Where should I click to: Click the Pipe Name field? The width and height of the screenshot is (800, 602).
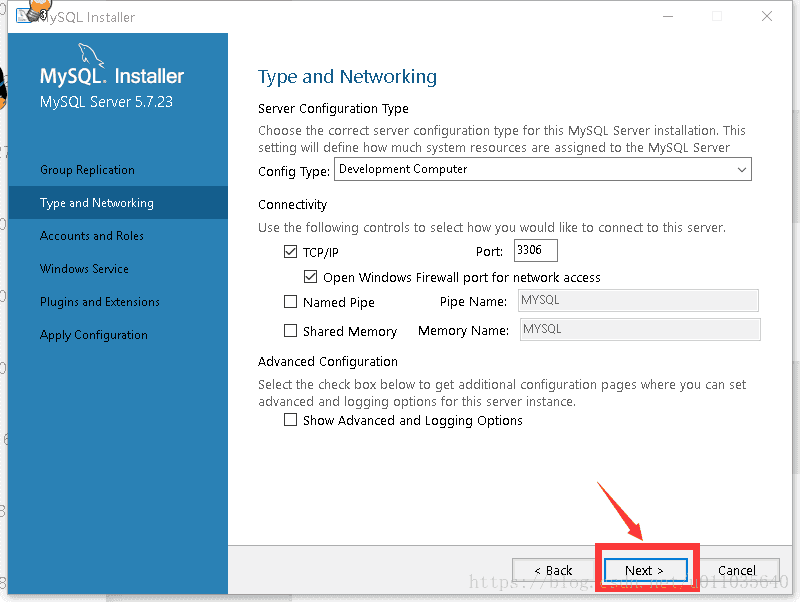tap(638, 300)
